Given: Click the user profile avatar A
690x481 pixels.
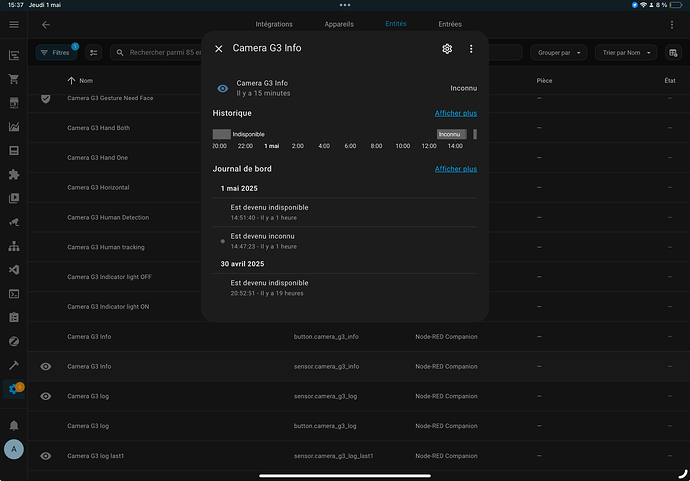Looking at the screenshot, I should [14, 449].
